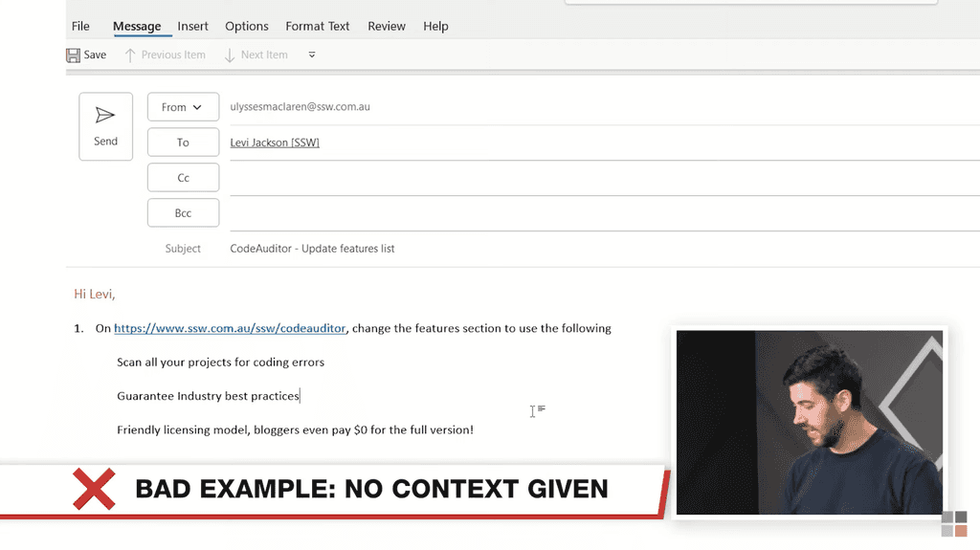Click the presenter video thumbnail

pos(810,422)
